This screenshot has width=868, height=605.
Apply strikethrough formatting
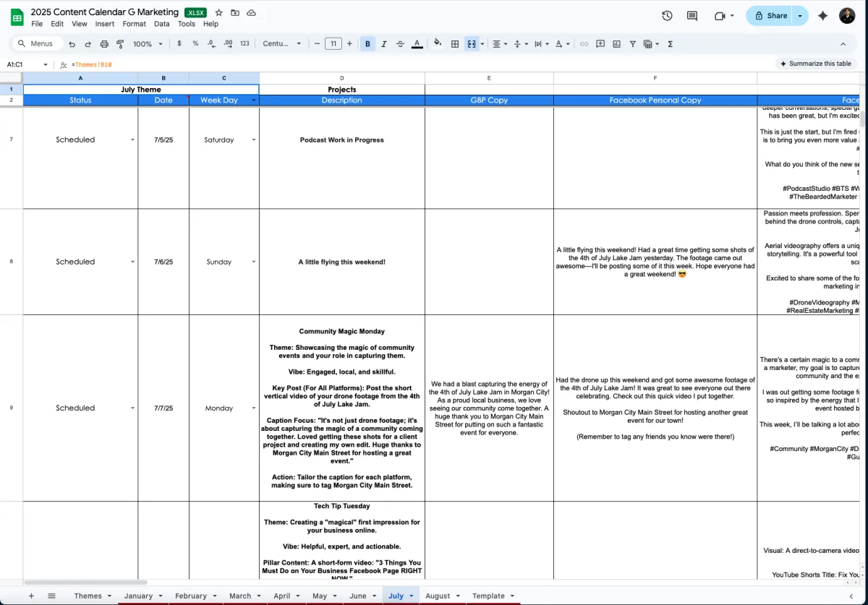(x=400, y=44)
